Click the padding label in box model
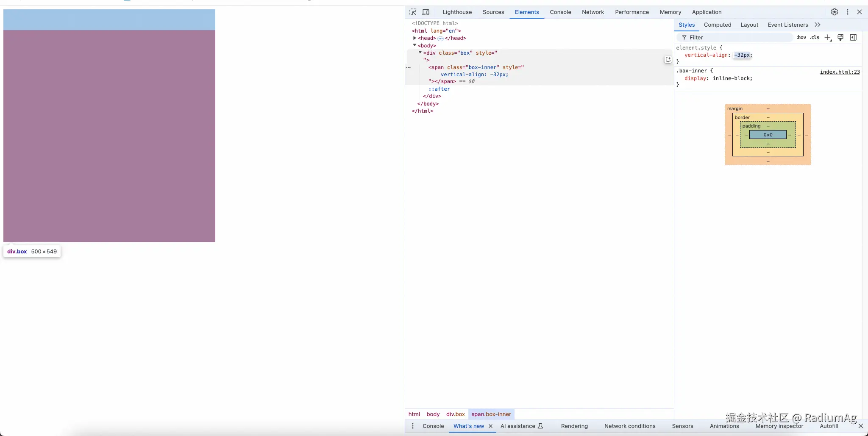The width and height of the screenshot is (868, 436). click(751, 126)
